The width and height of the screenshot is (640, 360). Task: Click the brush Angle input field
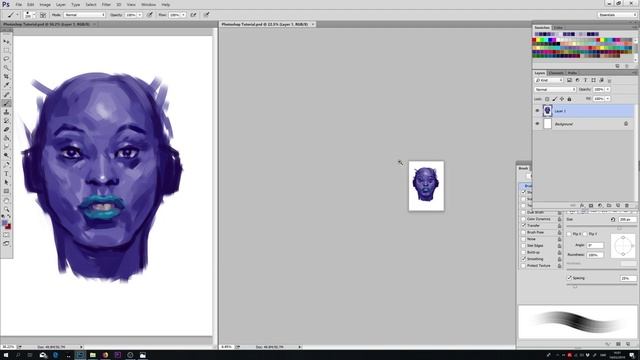click(595, 245)
